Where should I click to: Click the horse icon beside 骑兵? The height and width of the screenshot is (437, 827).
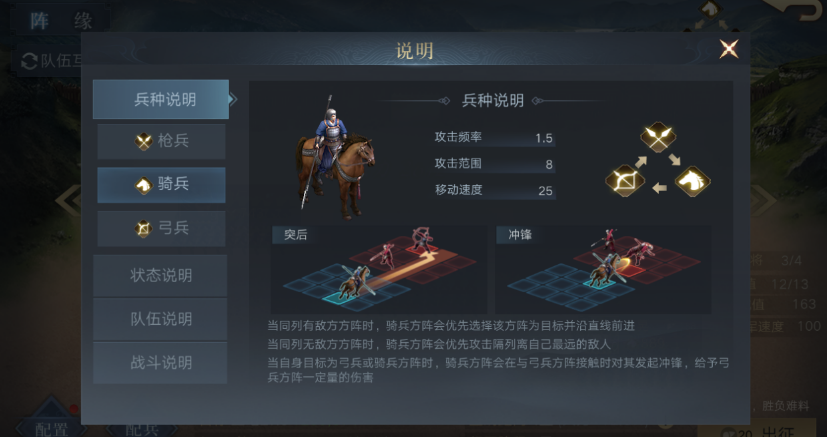click(x=143, y=185)
